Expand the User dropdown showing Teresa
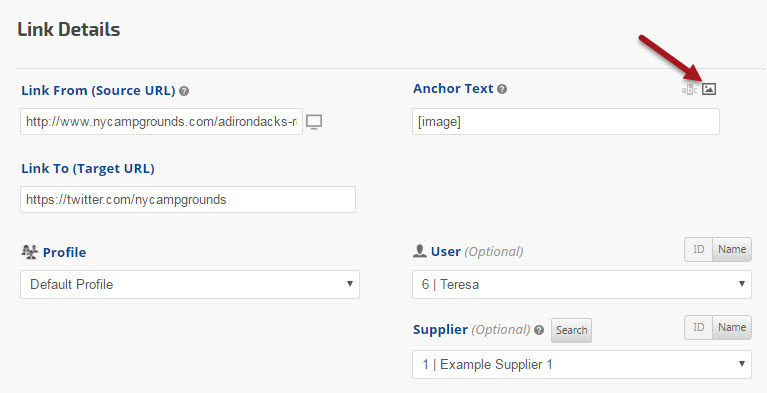This screenshot has height=393, width=767. (x=582, y=284)
